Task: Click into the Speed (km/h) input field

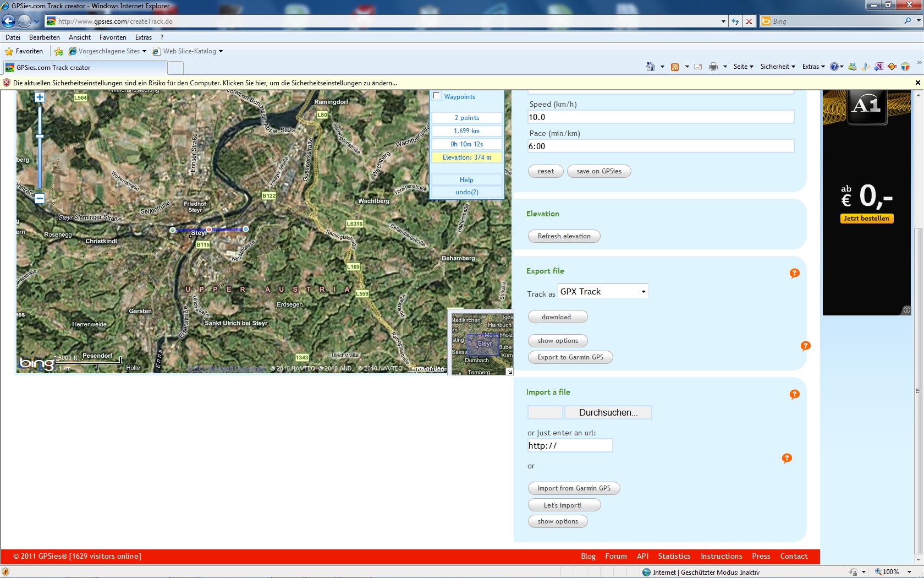Action: (x=661, y=117)
